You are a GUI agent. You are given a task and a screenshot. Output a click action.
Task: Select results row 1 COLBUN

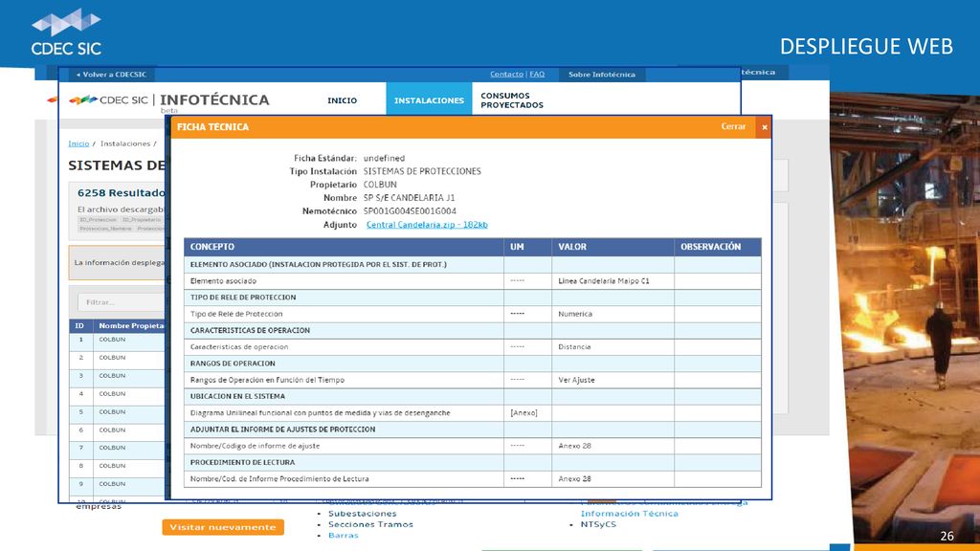coord(118,340)
